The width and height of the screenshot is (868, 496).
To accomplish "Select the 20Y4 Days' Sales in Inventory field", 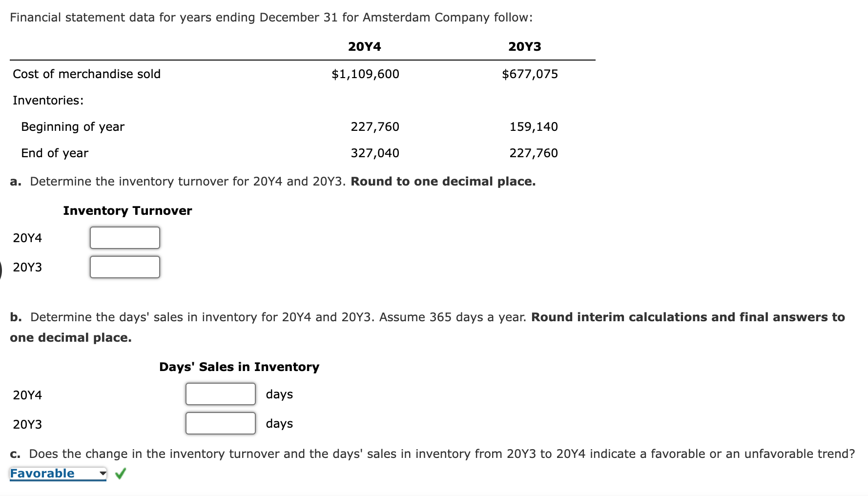I will [x=220, y=394].
